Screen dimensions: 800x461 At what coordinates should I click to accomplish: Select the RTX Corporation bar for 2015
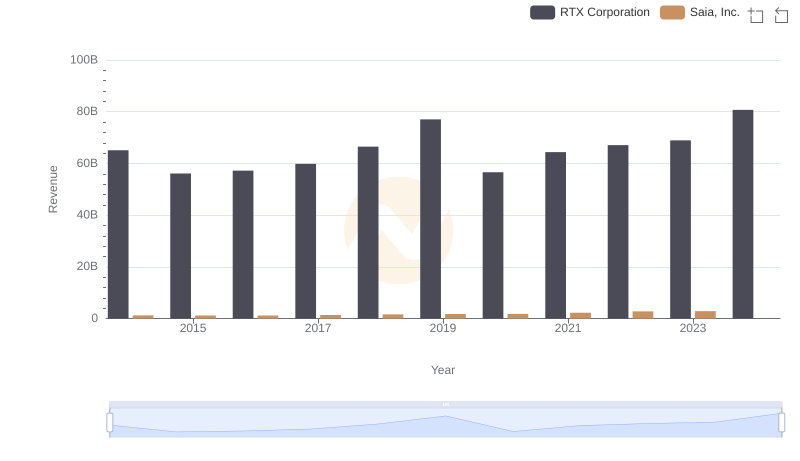[x=181, y=246]
